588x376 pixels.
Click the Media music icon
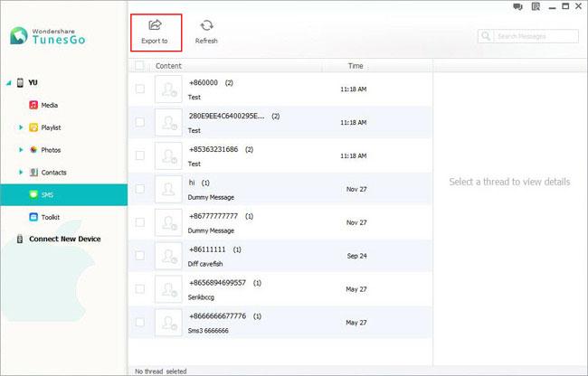click(33, 105)
